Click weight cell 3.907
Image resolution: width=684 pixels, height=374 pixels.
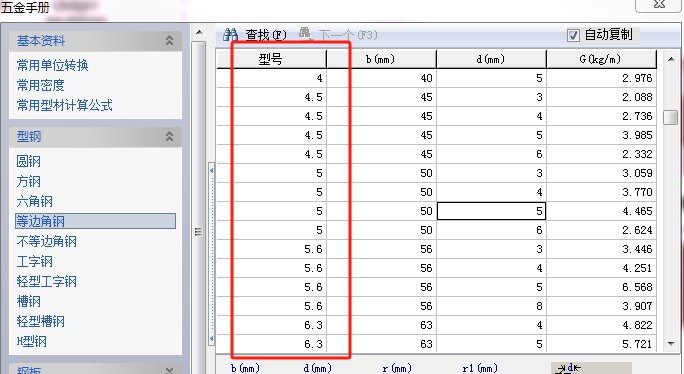click(601, 306)
